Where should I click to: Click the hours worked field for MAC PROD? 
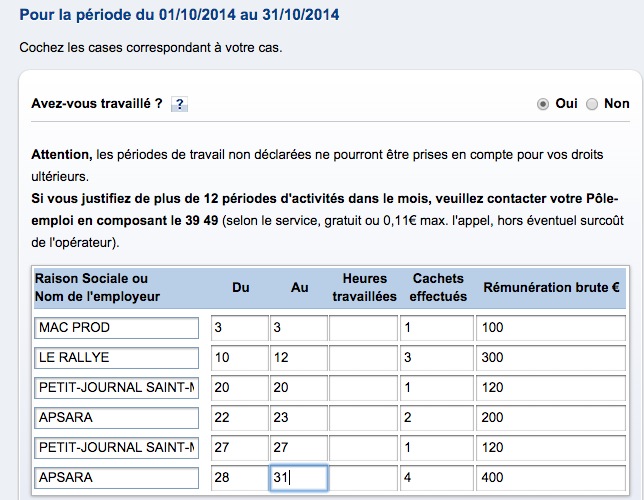pyautogui.click(x=363, y=327)
